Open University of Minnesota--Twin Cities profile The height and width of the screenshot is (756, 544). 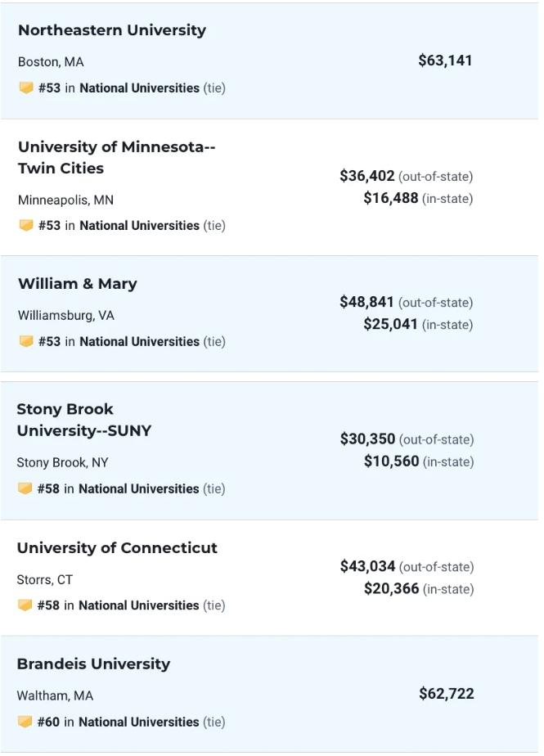(x=116, y=157)
